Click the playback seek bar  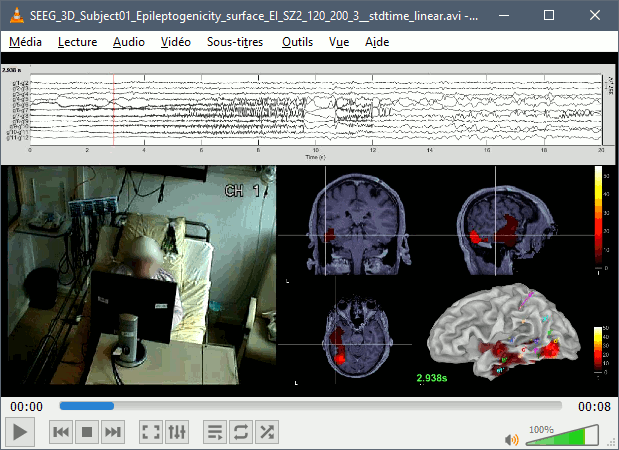tap(310, 406)
